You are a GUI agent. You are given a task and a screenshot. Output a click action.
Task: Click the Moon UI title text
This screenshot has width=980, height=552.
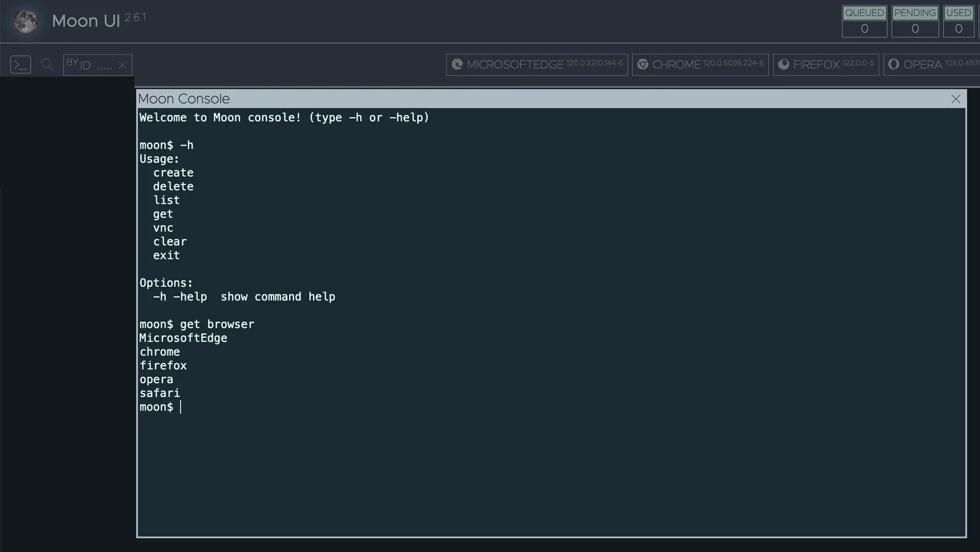[x=86, y=21]
